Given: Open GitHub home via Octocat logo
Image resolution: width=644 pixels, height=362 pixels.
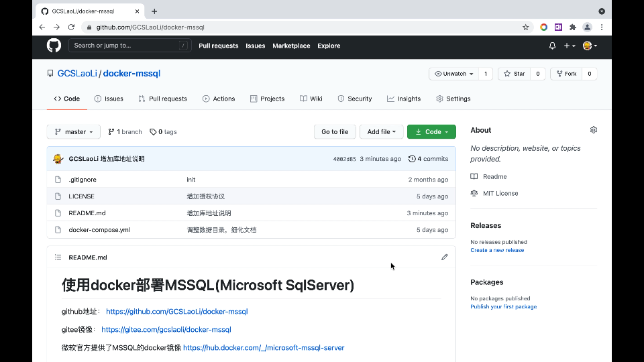Looking at the screenshot, I should [54, 46].
